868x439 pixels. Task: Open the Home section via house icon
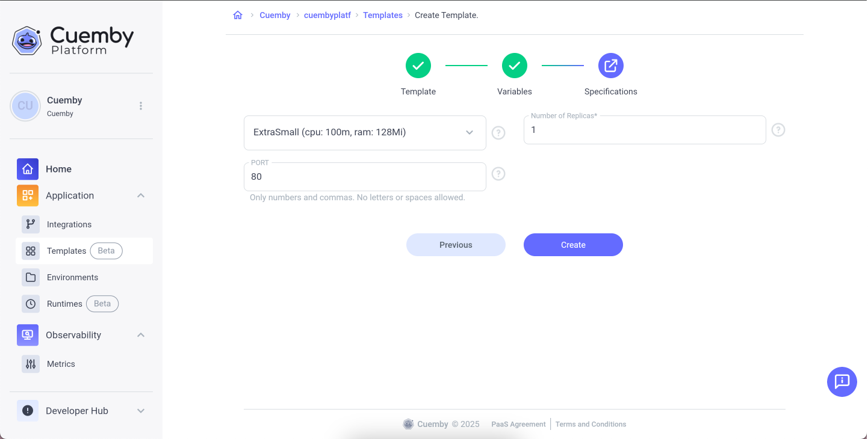(x=27, y=169)
